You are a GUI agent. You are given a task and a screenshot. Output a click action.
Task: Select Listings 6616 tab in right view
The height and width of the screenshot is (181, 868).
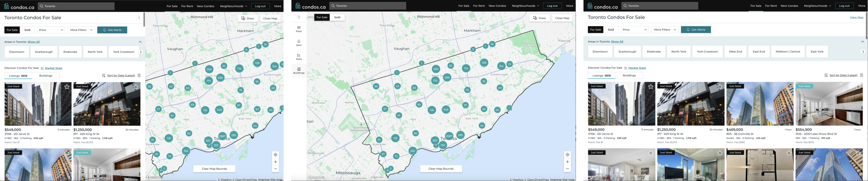(601, 75)
